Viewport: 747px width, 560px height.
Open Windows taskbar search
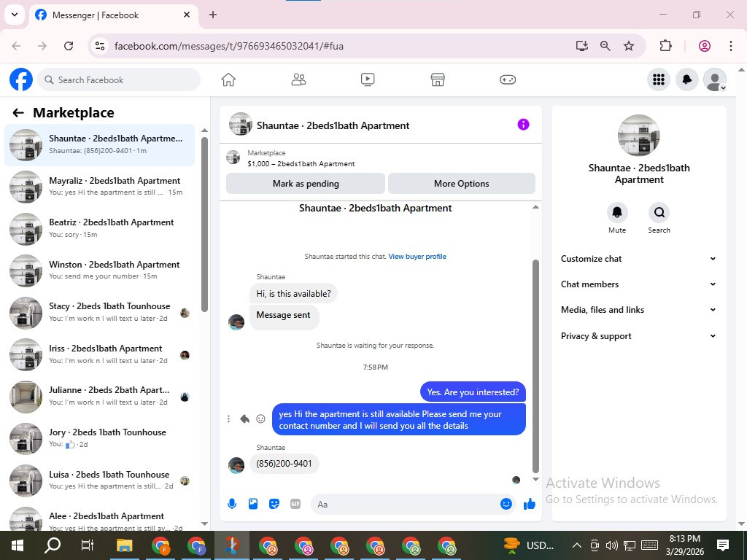pyautogui.click(x=53, y=545)
